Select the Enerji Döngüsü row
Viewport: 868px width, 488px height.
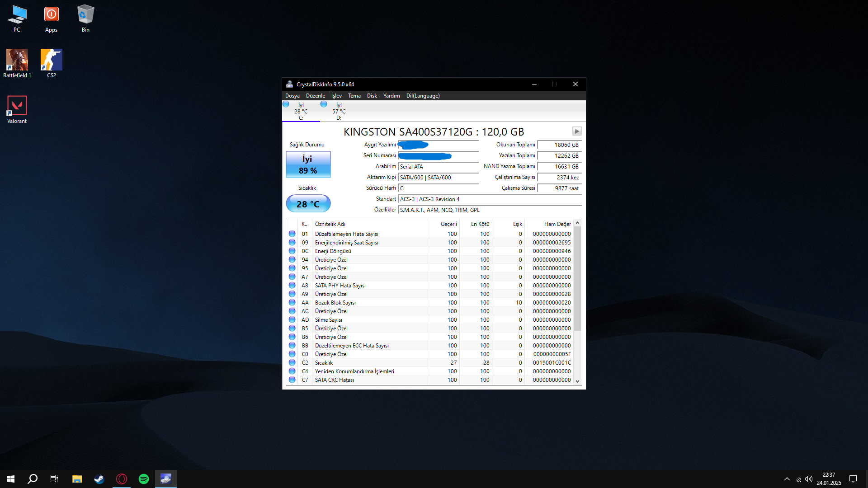(x=430, y=251)
